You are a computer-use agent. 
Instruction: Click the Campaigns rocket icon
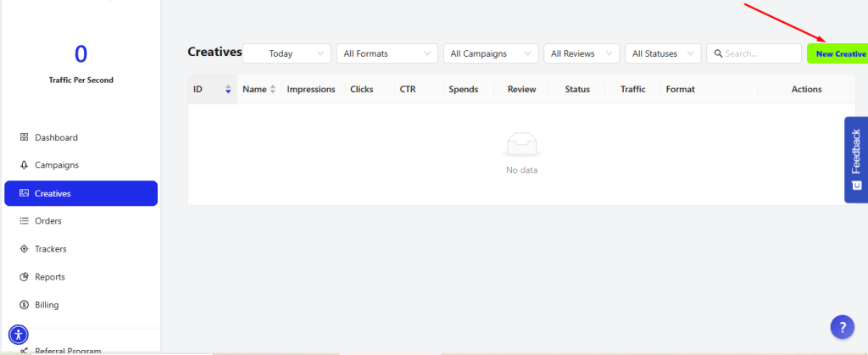(25, 165)
